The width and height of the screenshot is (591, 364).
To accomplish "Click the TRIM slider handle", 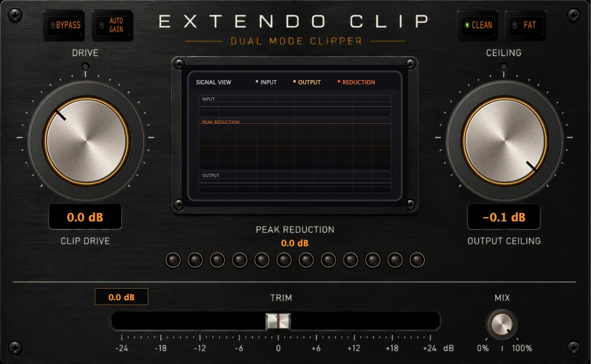I will click(x=278, y=322).
